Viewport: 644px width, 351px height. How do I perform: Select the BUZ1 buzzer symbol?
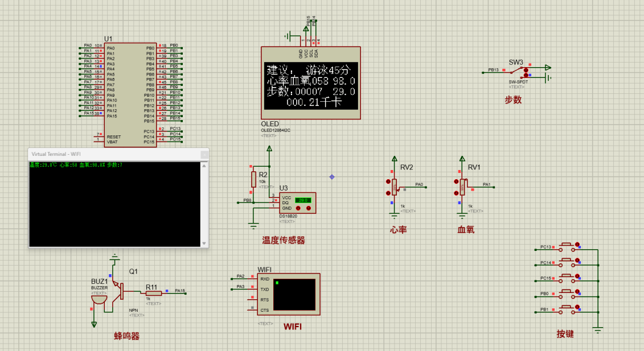pyautogui.click(x=99, y=299)
